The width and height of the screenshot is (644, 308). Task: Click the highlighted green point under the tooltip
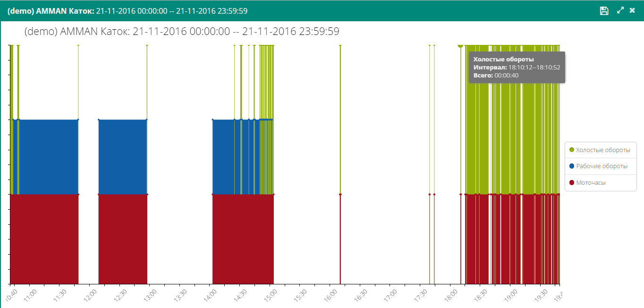(460, 45)
